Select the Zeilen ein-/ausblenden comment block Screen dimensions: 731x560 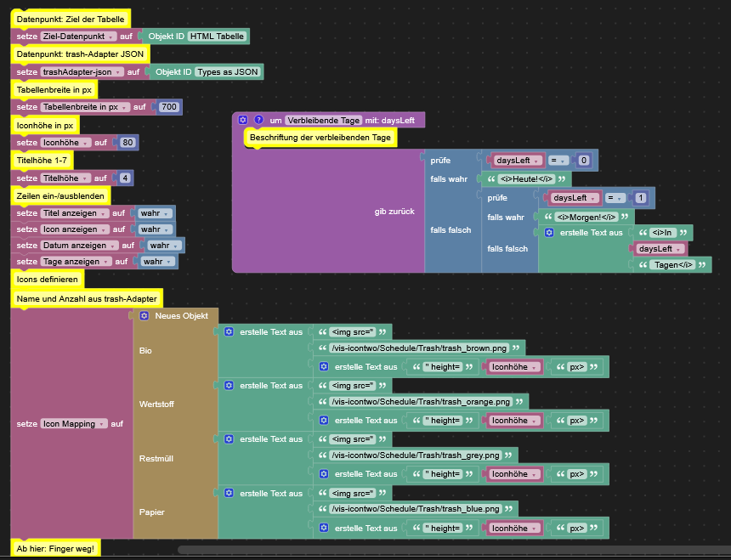pos(60,195)
